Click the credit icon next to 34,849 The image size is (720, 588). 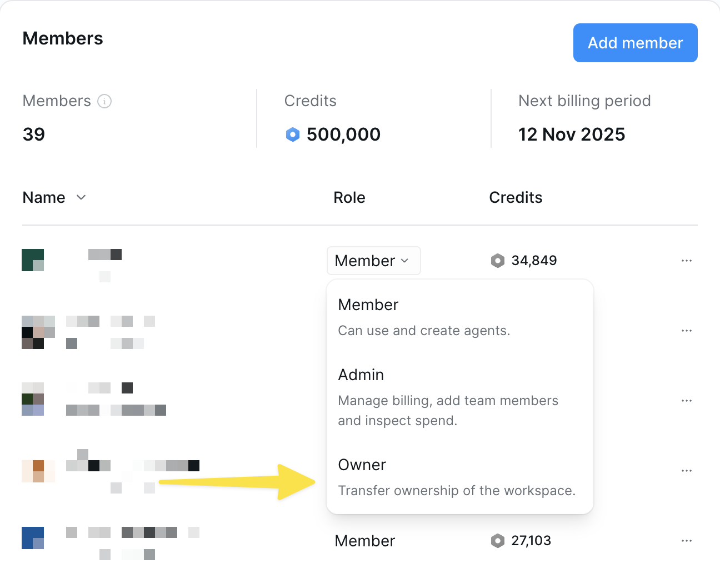tap(497, 260)
